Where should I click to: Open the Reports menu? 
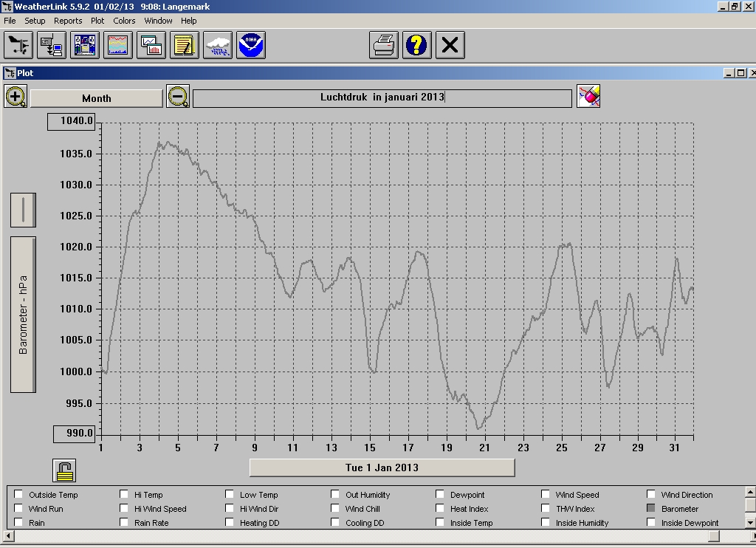pyautogui.click(x=68, y=21)
